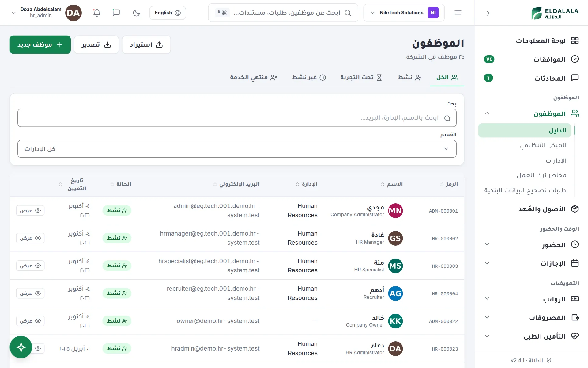The image size is (588, 368).
Task: Collapse the sidebar with the arrow
Action: [x=488, y=13]
